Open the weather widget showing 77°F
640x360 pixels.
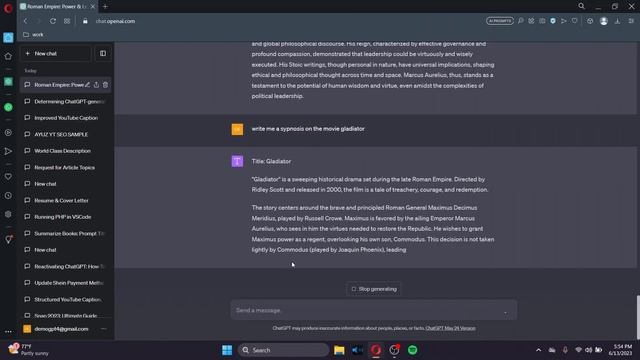pos(29,350)
